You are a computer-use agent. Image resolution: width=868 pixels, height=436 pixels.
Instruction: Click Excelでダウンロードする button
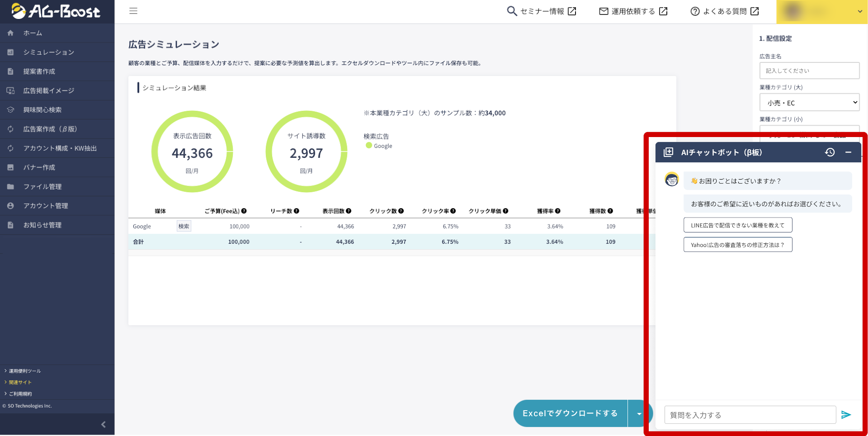tap(570, 413)
